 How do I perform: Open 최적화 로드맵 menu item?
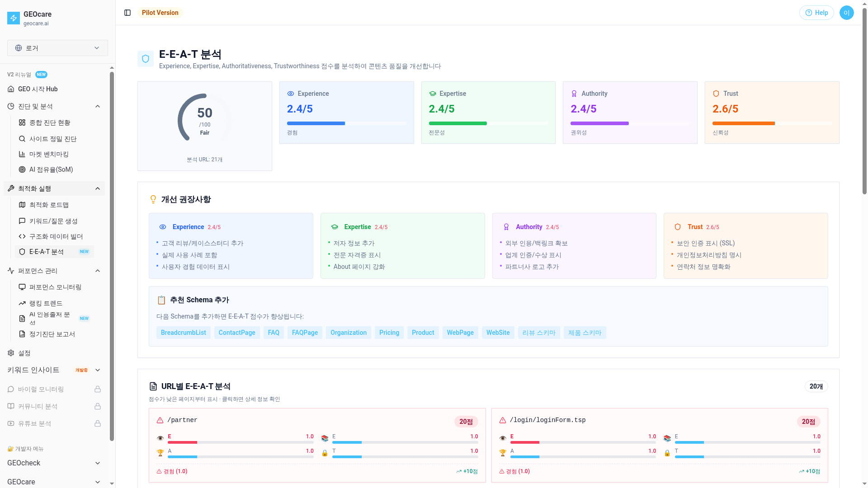(49, 205)
